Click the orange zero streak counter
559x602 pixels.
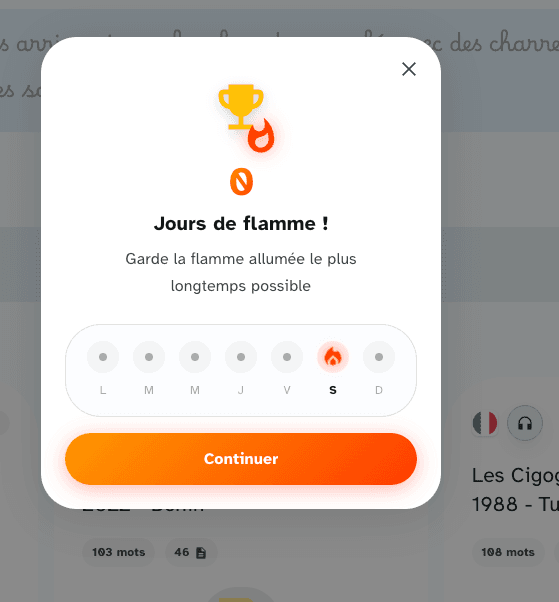(x=241, y=181)
